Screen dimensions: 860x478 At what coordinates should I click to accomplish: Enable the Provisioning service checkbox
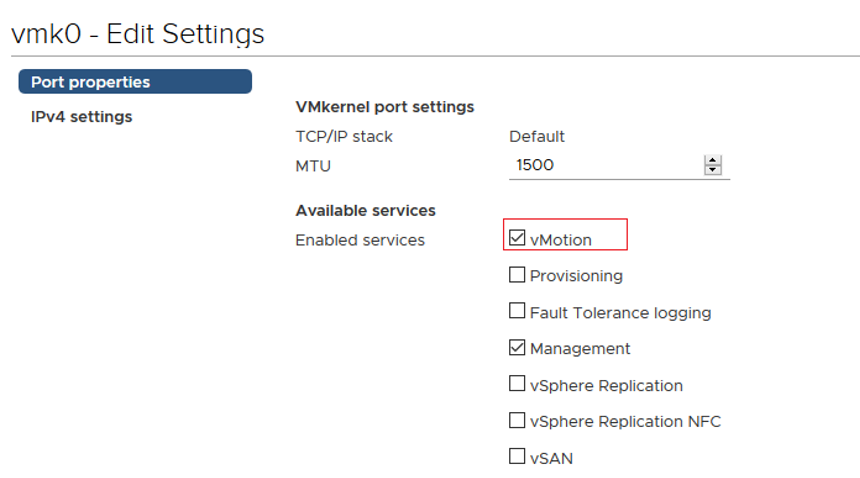(x=517, y=274)
